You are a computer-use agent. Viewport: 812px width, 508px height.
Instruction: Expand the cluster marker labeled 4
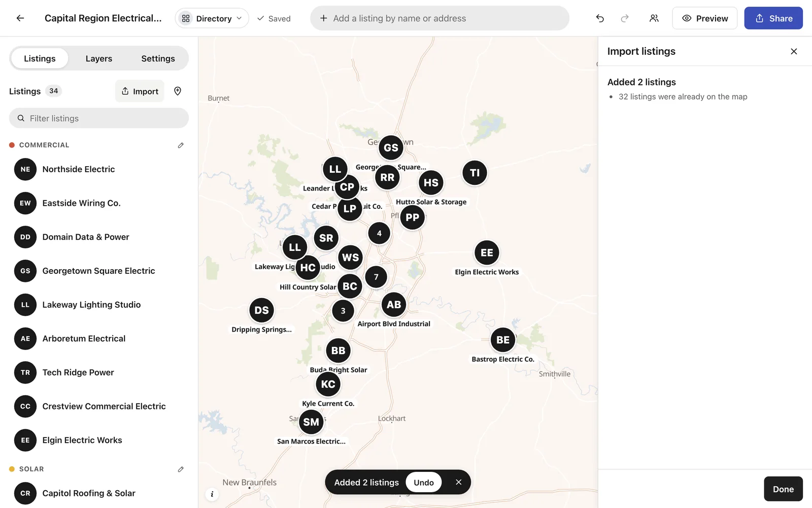pyautogui.click(x=379, y=233)
